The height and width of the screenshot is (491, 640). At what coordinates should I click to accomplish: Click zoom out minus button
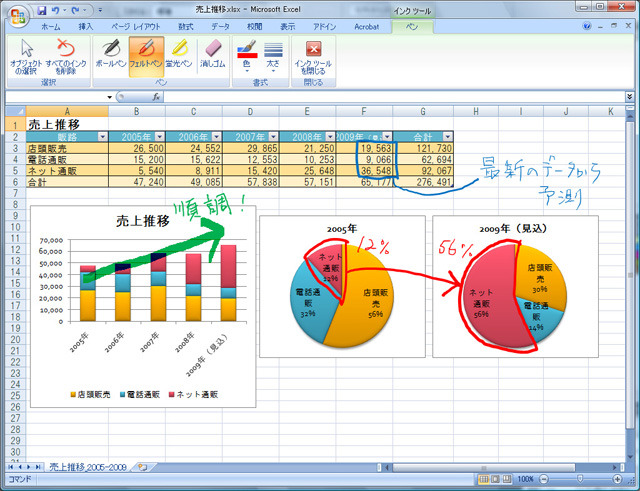[544, 479]
